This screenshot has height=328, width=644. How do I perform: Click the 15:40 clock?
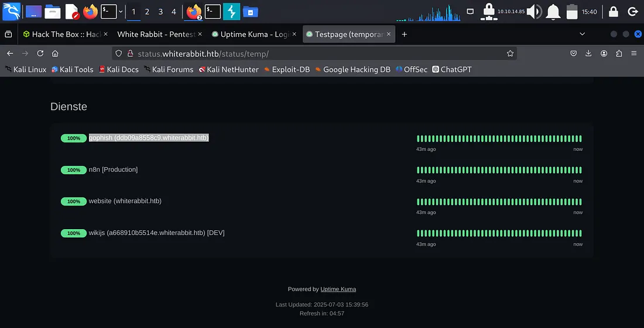[x=590, y=12]
